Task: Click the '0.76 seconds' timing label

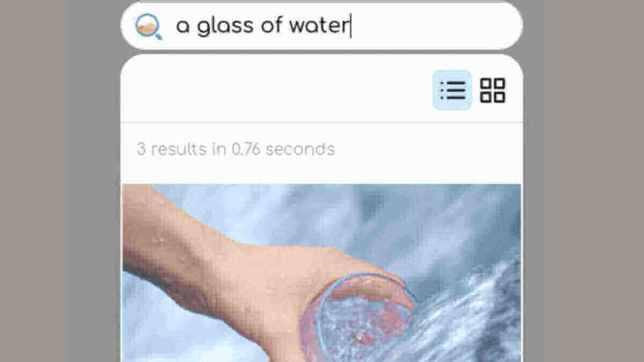Action: (283, 149)
